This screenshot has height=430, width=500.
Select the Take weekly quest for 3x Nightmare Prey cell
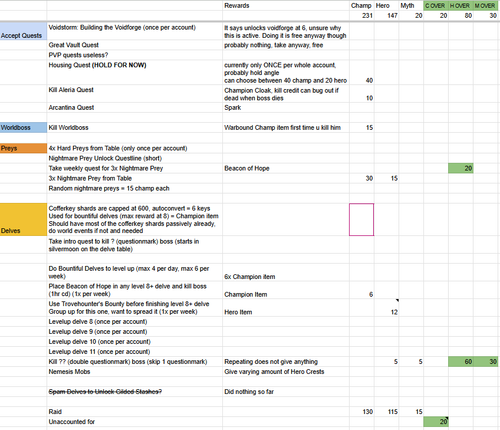click(135, 168)
